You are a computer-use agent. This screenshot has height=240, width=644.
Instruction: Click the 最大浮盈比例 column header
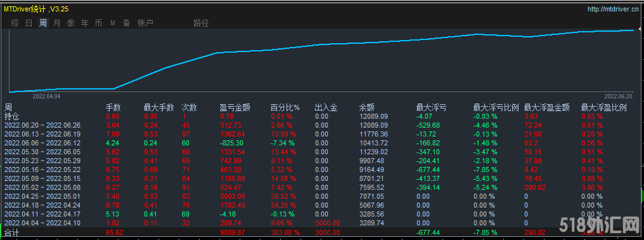(x=603, y=108)
